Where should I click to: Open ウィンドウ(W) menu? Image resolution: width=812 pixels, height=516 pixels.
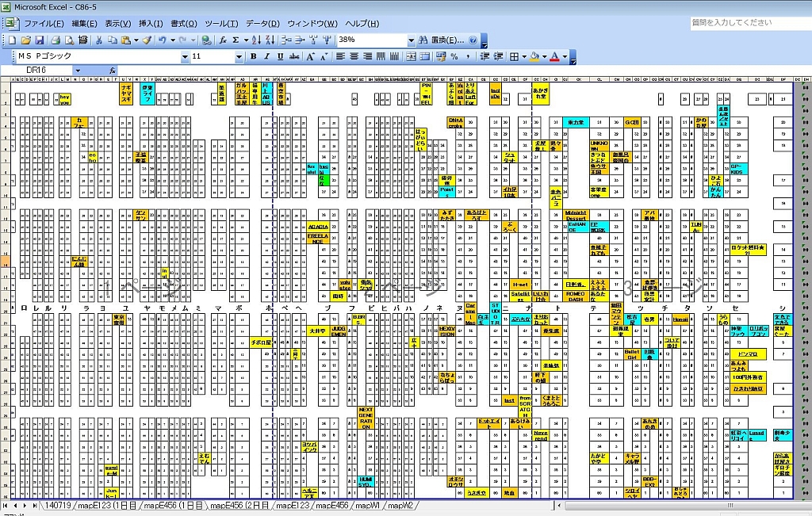(x=312, y=23)
